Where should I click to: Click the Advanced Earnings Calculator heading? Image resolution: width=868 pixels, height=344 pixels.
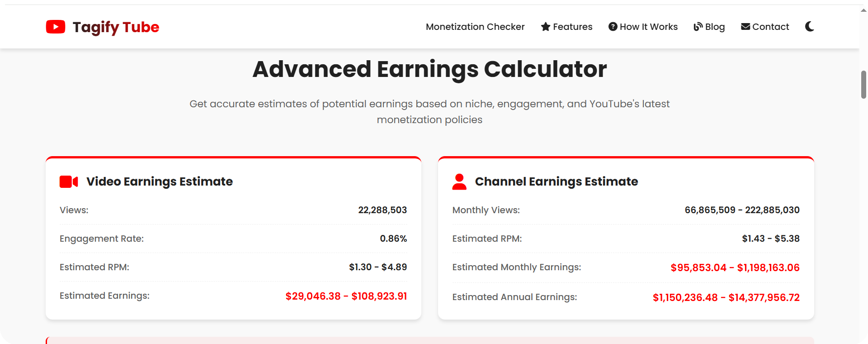pyautogui.click(x=429, y=69)
